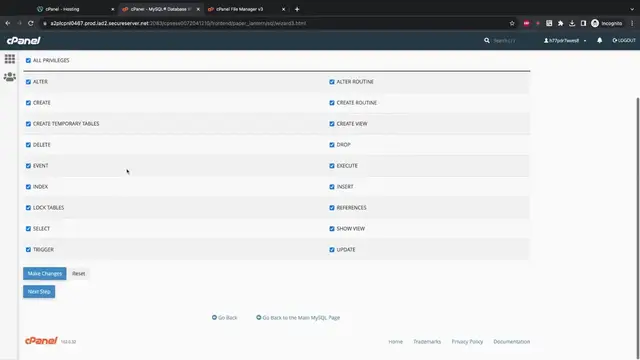Toggle CREATE VIEW checkbox
The width and height of the screenshot is (640, 360).
click(332, 124)
